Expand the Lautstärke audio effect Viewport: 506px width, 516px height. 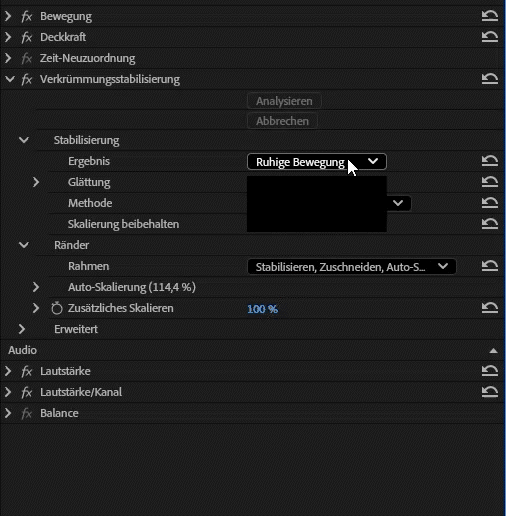coord(8,371)
